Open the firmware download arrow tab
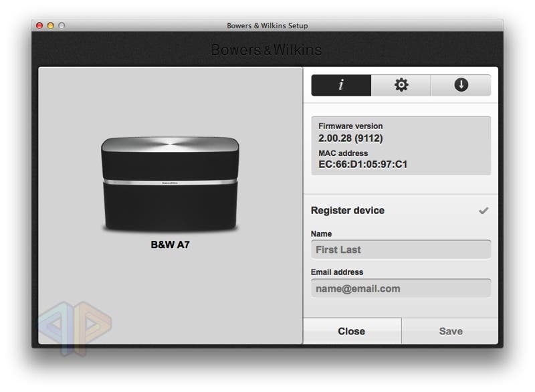 pyautogui.click(x=461, y=85)
